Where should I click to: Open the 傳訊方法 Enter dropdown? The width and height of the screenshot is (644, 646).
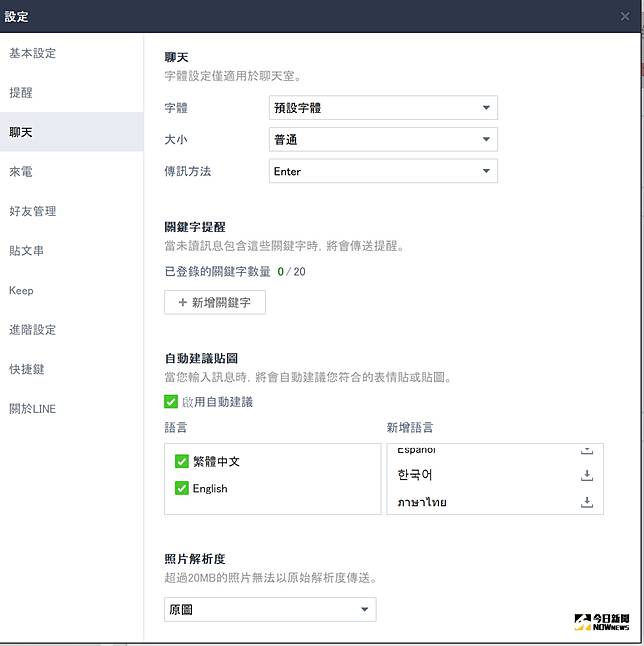(383, 171)
